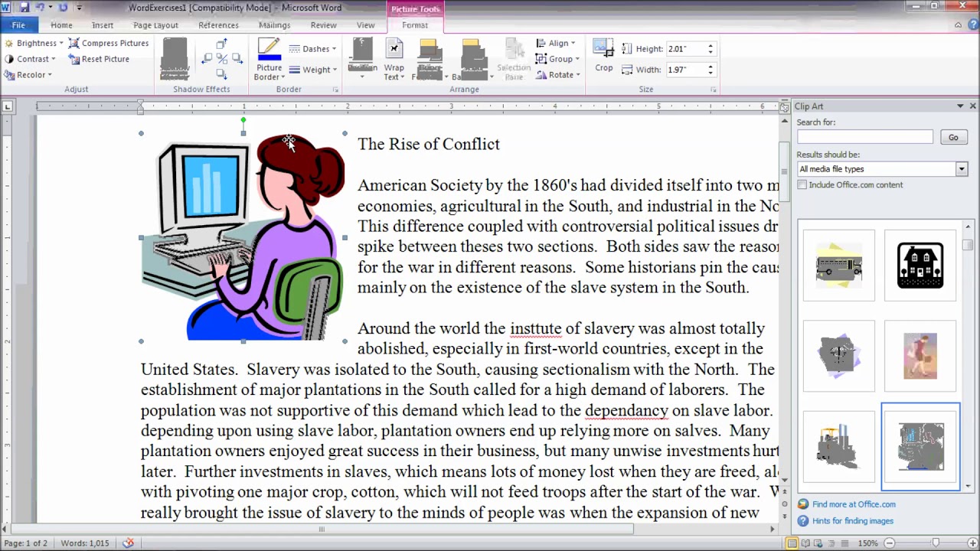This screenshot has height=551, width=980.
Task: Click the zoom slider handle
Action: [x=935, y=543]
